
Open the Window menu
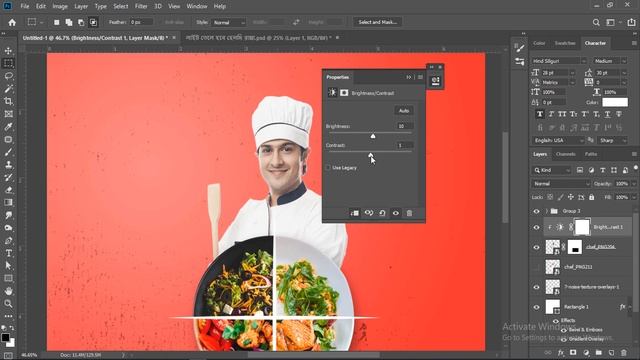[x=197, y=6]
